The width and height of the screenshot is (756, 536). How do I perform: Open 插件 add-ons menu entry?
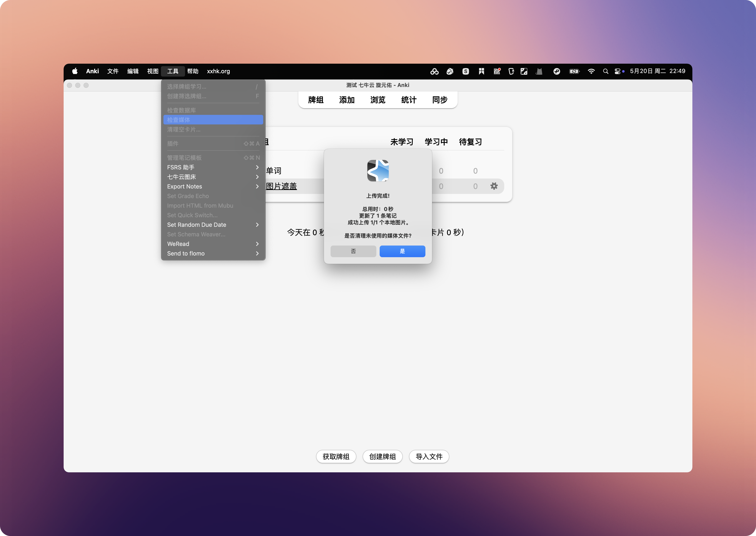pos(213,144)
